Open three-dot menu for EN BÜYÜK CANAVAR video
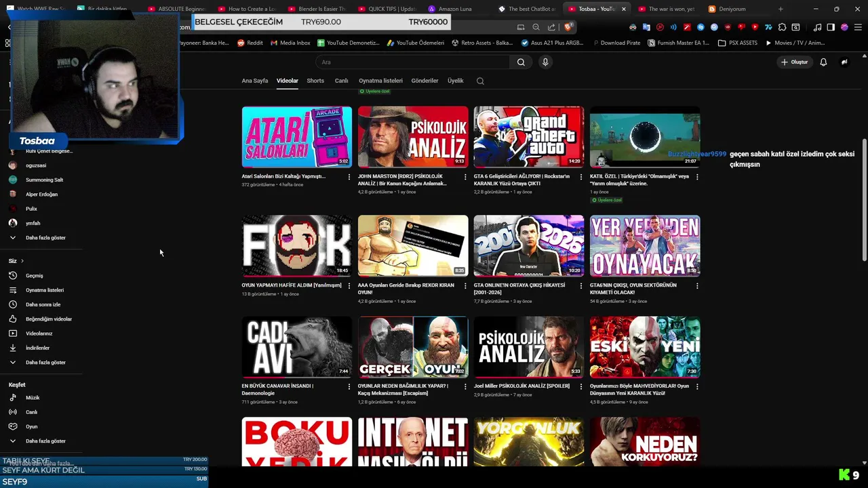Screen dimensions: 868x488 pyautogui.click(x=349, y=386)
